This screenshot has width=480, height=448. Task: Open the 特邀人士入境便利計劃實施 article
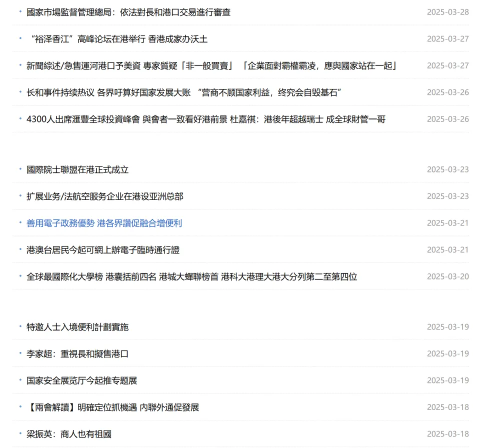pyautogui.click(x=77, y=327)
